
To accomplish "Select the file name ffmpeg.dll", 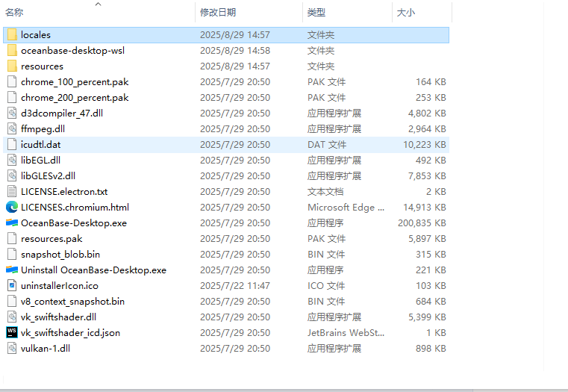I will (x=43, y=128).
